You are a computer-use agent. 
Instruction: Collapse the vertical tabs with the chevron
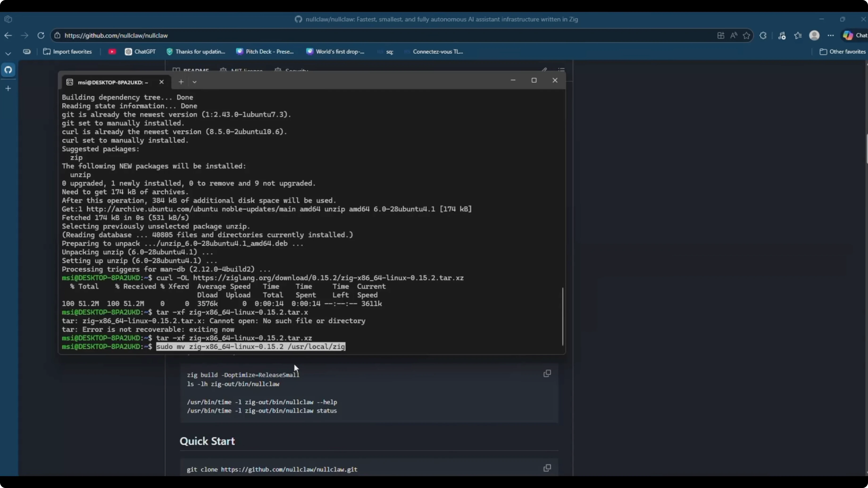pyautogui.click(x=8, y=53)
